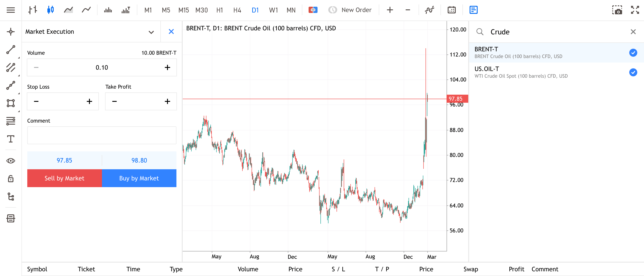Select the M5 timeframe
Screen dimensions: 644x276
(x=166, y=10)
